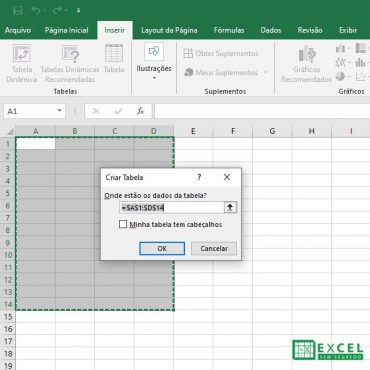Cancel formula entry with X icon

click(96, 111)
